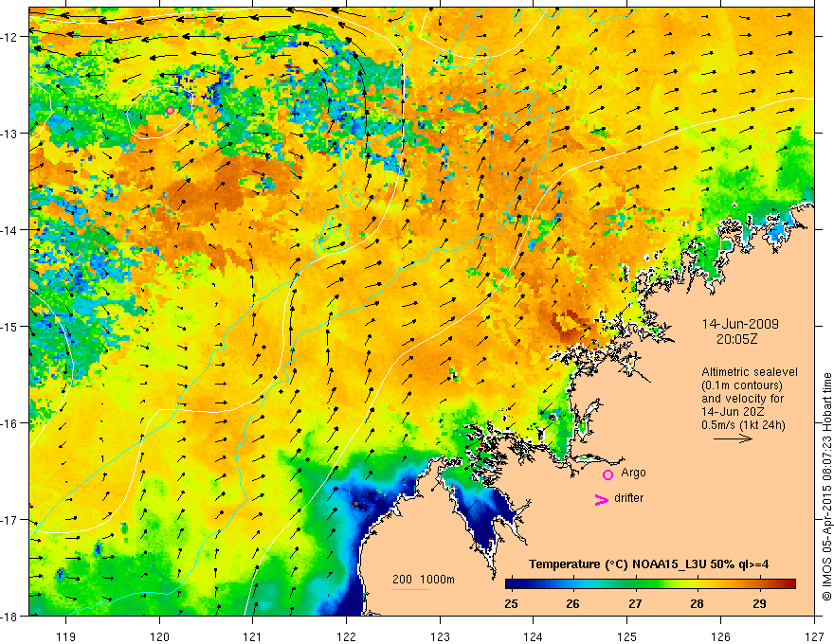
Task: Click the 'drifter' legend label
Action: [628, 498]
